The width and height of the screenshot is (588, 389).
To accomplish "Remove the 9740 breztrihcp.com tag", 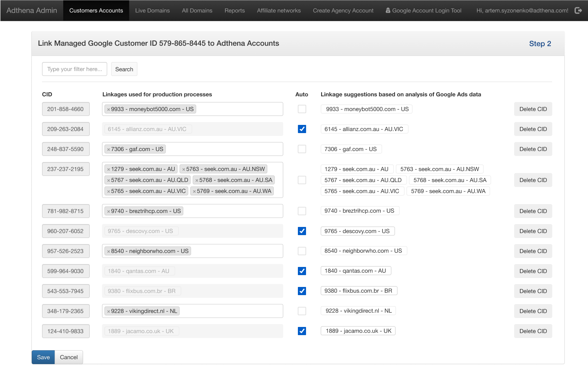I will (x=109, y=211).
